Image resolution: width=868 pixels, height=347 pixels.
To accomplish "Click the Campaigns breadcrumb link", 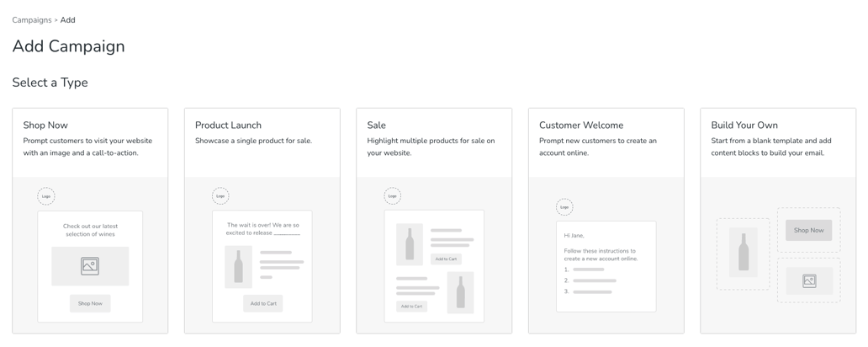I will [x=32, y=20].
